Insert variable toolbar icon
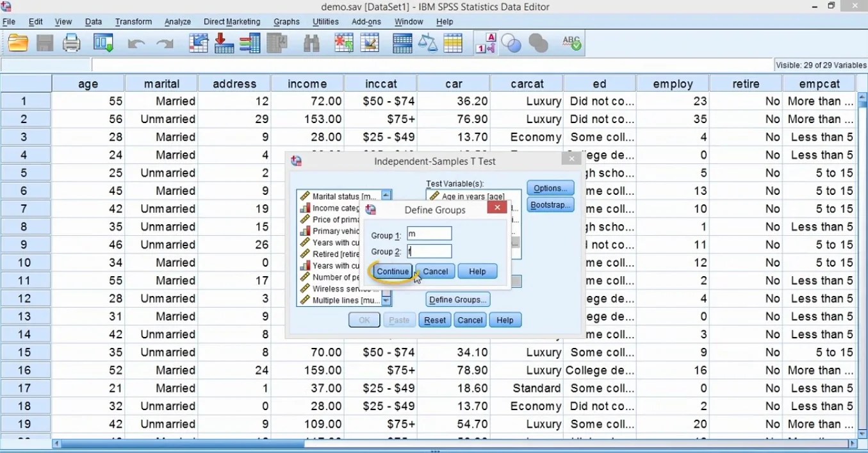 [x=370, y=44]
